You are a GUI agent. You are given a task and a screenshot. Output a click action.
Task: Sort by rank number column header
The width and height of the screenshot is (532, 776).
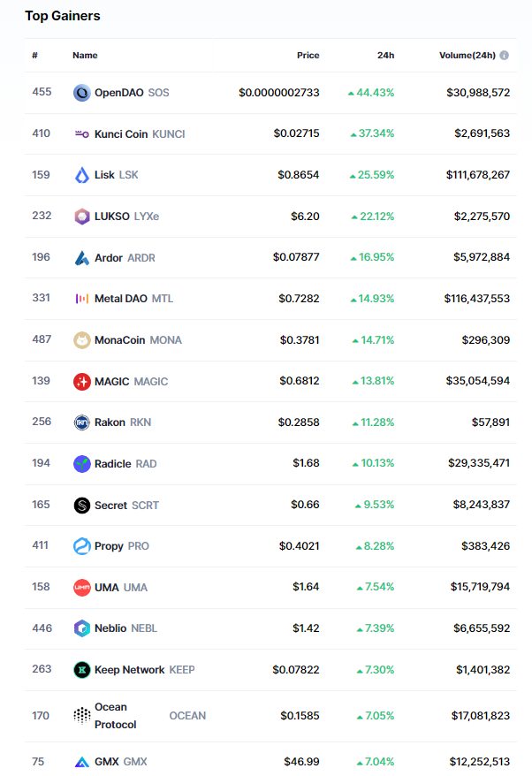pos(34,56)
